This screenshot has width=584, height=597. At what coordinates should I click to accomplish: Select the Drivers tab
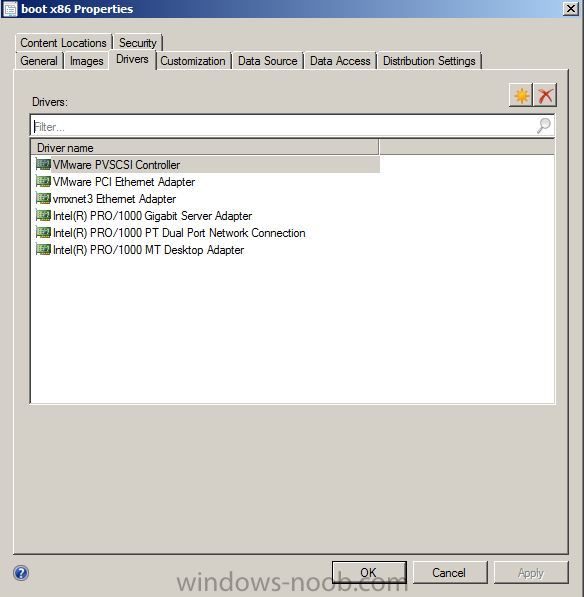tap(132, 59)
